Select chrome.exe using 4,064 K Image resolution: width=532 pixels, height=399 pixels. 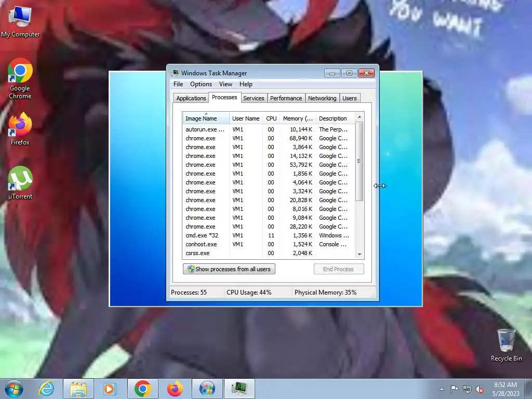coord(269,182)
